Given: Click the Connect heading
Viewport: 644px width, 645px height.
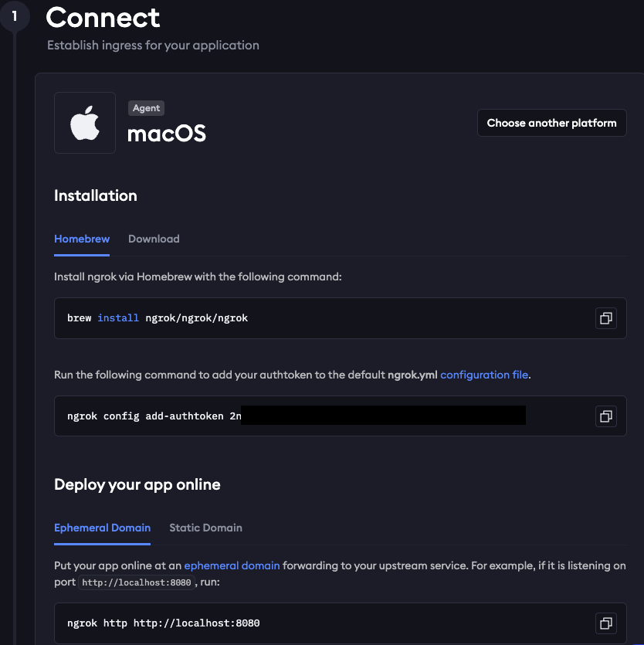Looking at the screenshot, I should tap(103, 18).
